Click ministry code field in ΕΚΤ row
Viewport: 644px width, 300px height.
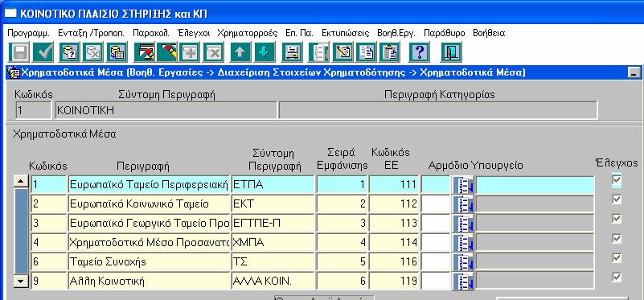pos(437,204)
